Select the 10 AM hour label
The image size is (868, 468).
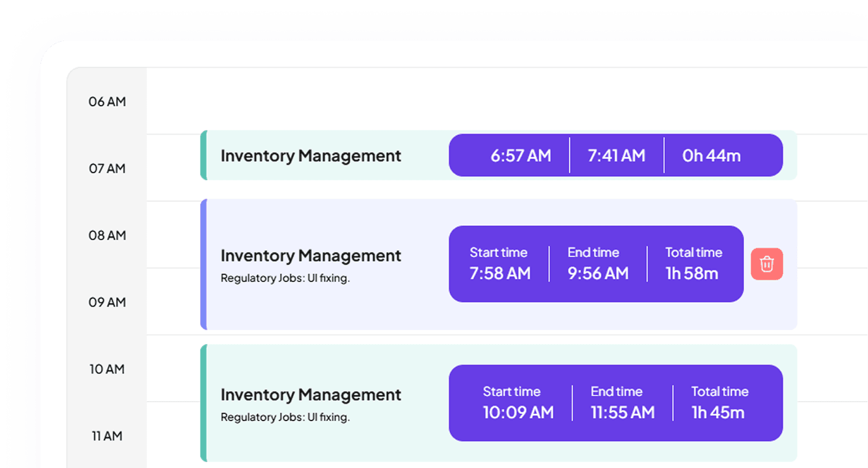click(107, 369)
